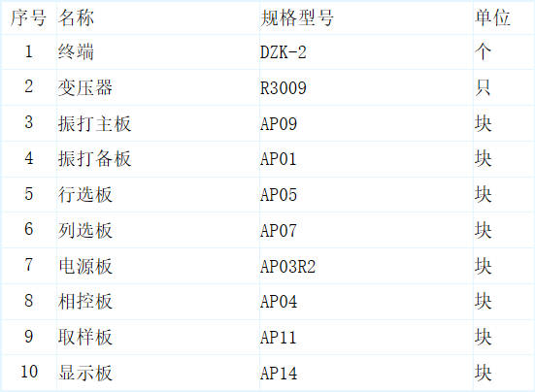Image resolution: width=535 pixels, height=392 pixels.
Task: Click the cell containing 终端
Action: (x=158, y=52)
